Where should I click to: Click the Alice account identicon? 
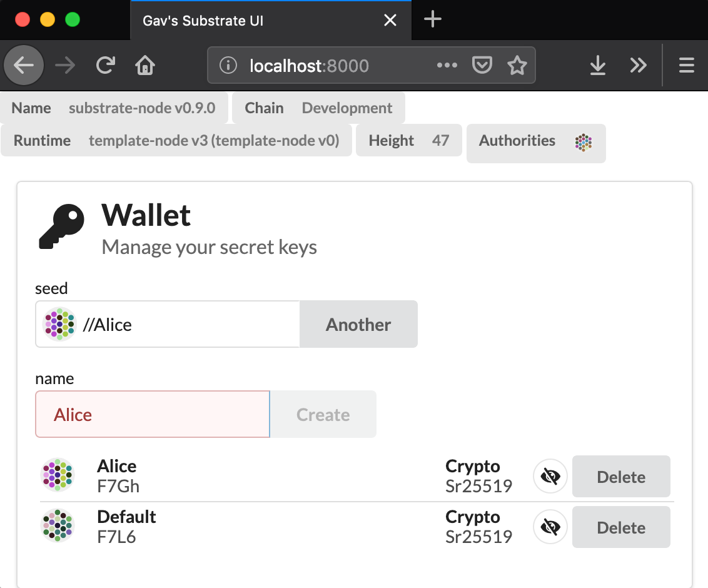pos(58,475)
